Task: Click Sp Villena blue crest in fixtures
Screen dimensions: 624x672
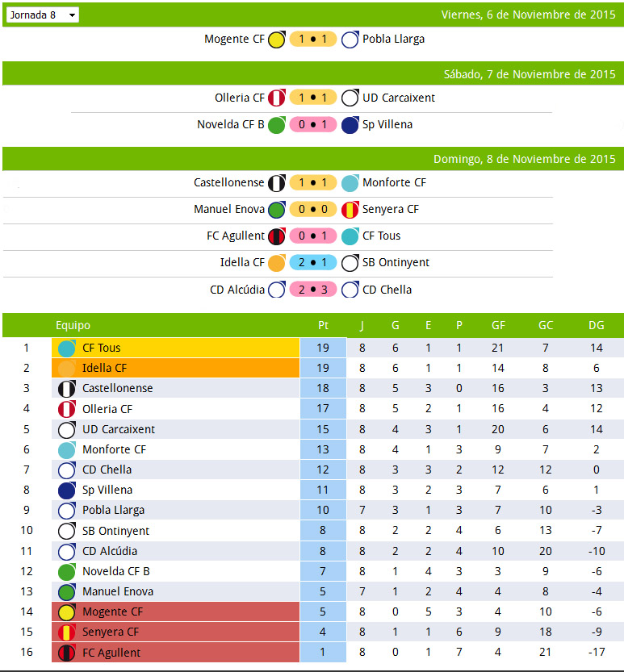Action: pos(350,125)
